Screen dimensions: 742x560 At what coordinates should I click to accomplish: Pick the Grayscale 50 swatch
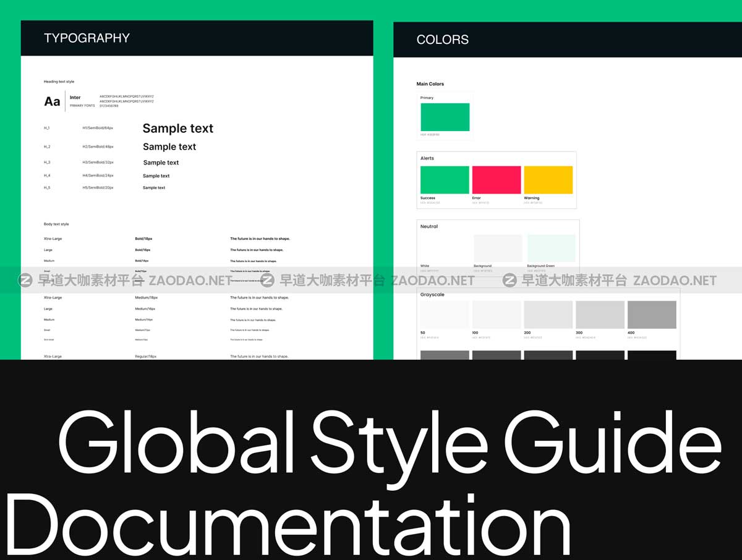click(x=445, y=315)
